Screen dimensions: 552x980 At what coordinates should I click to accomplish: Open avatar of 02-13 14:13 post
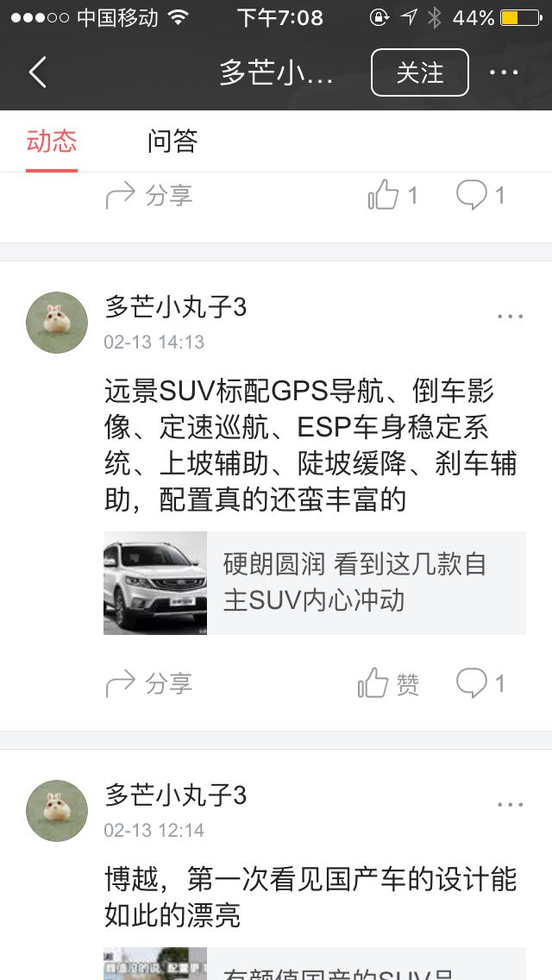click(x=57, y=323)
